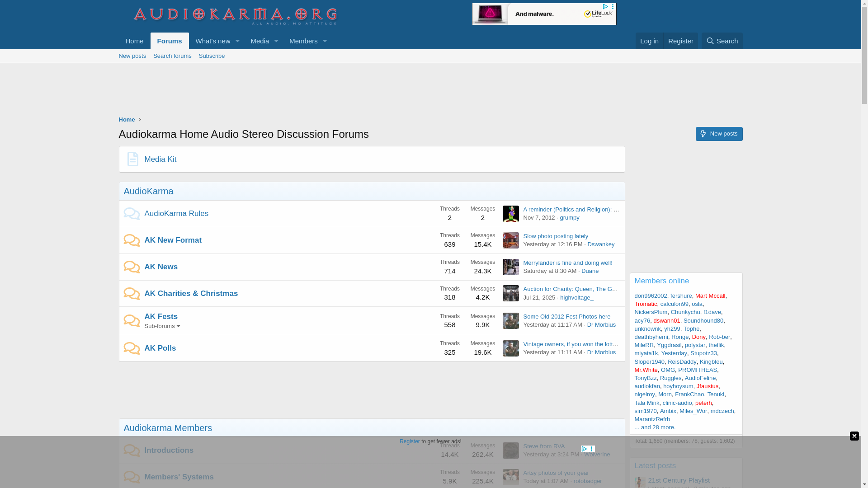View online member Mart Mccall's profile
The width and height of the screenshot is (868, 488).
(x=710, y=296)
